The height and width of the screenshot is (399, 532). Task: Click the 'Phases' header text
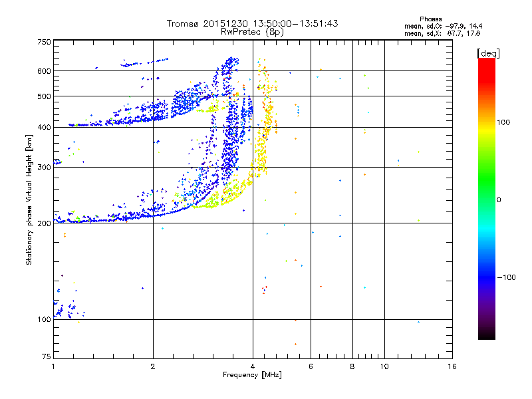point(430,19)
